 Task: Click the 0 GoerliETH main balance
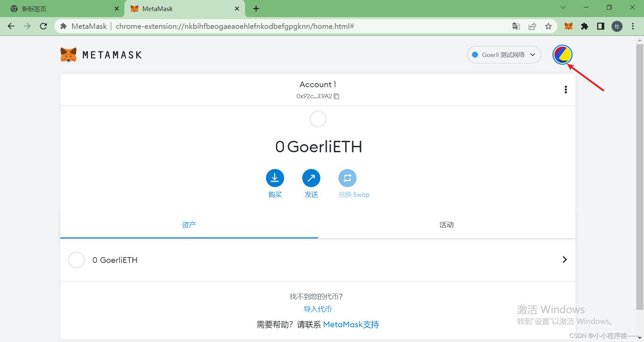tap(318, 147)
